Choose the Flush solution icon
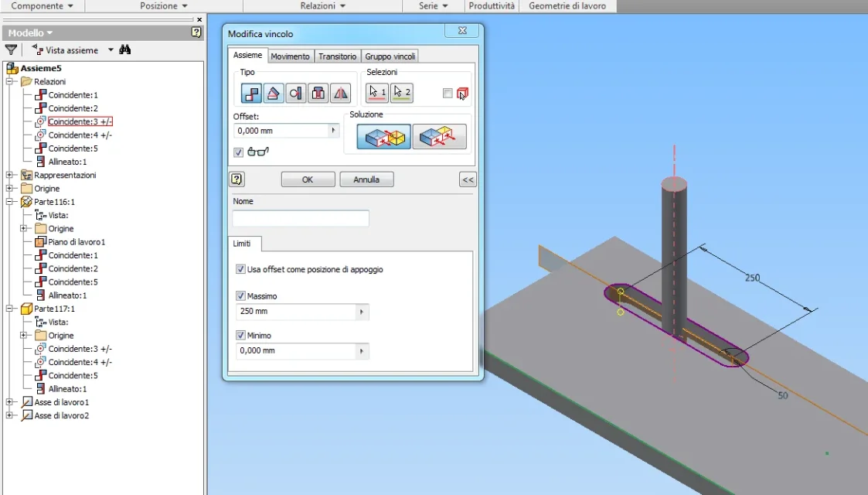 pos(440,137)
